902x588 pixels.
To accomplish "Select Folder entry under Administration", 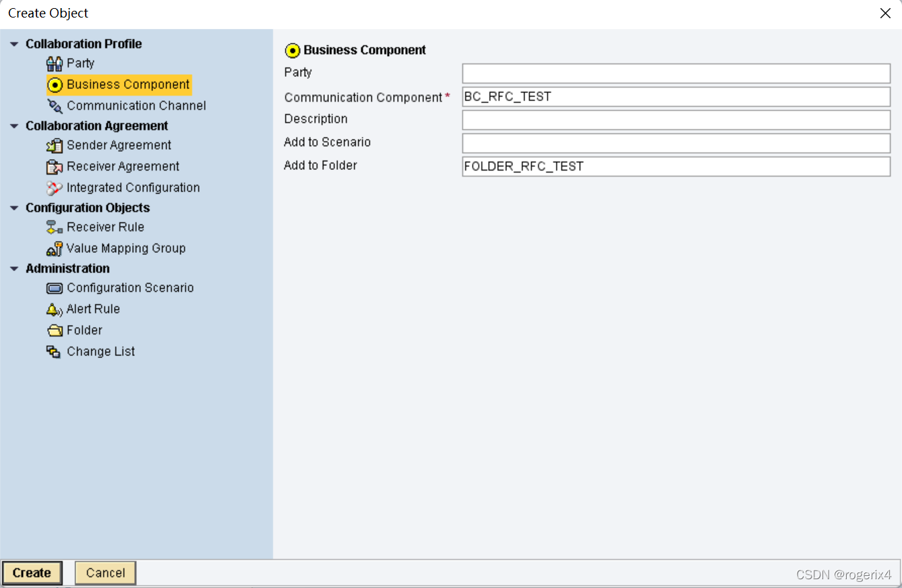I will [84, 330].
